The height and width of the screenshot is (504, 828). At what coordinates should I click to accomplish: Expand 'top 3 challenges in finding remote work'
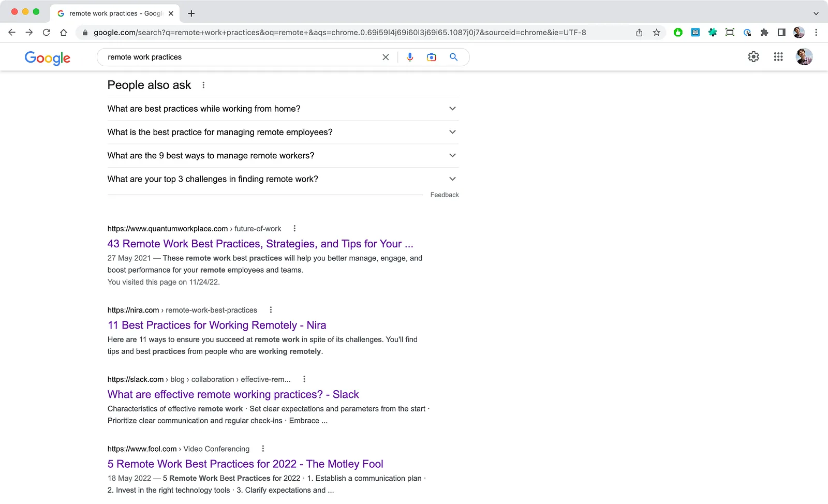coord(283,179)
